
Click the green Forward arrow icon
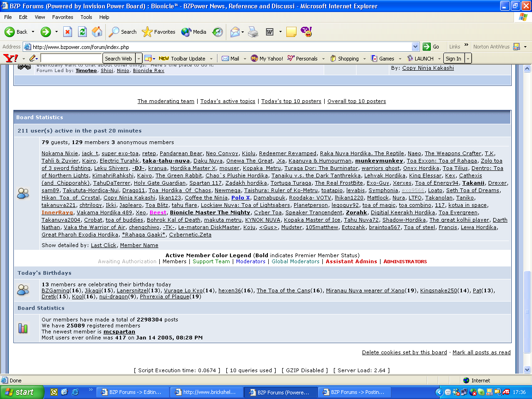(x=45, y=32)
